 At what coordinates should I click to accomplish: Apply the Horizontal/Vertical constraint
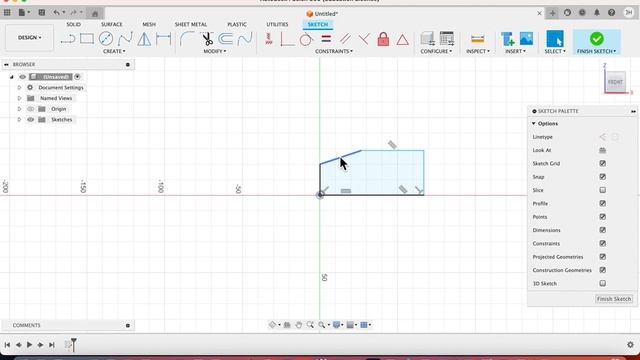pos(269,39)
